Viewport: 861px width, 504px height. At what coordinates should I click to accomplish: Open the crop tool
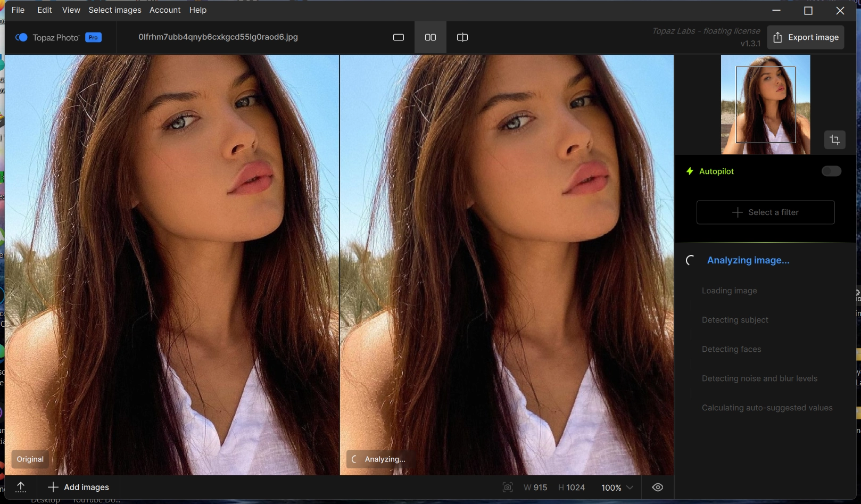coord(835,140)
